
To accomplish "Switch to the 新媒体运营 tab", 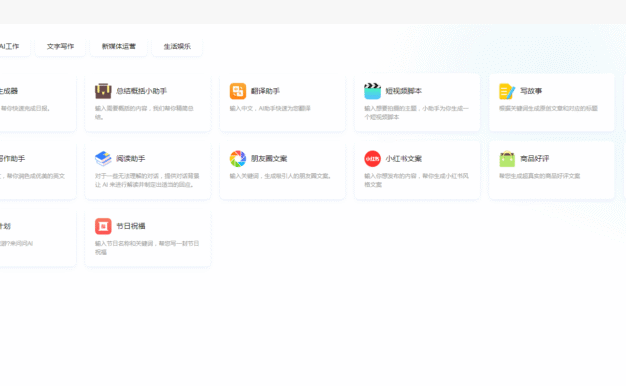I will [119, 46].
